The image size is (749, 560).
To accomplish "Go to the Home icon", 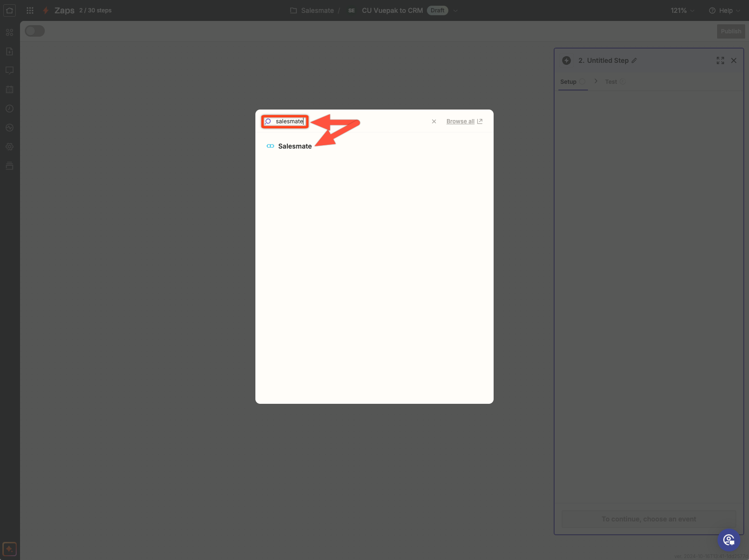I will 10,10.
